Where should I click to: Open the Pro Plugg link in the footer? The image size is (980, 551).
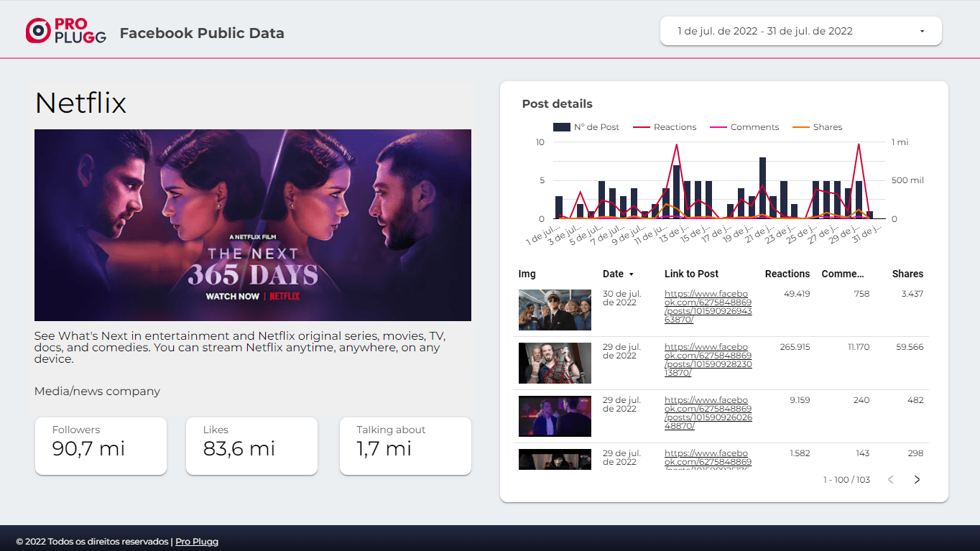point(197,542)
